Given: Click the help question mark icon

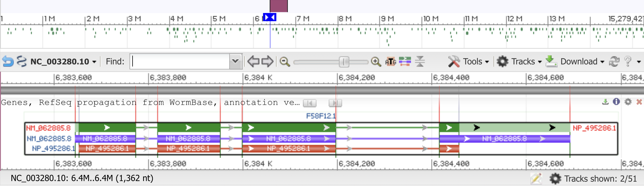Looking at the screenshot, I should [x=628, y=62].
